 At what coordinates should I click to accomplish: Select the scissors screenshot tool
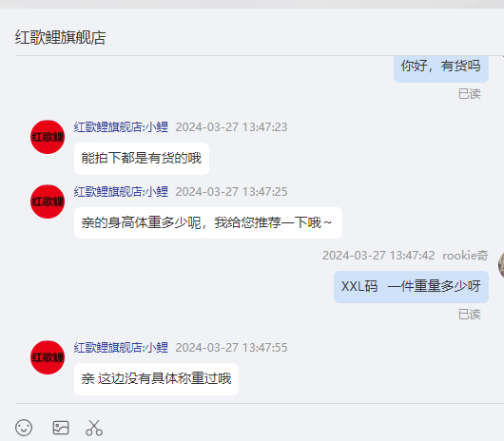[94, 428]
